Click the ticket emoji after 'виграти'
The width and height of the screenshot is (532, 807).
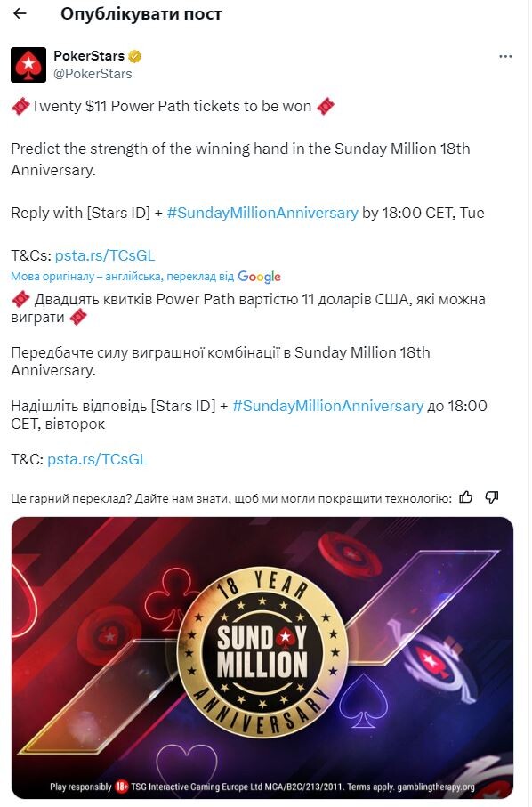(78, 317)
